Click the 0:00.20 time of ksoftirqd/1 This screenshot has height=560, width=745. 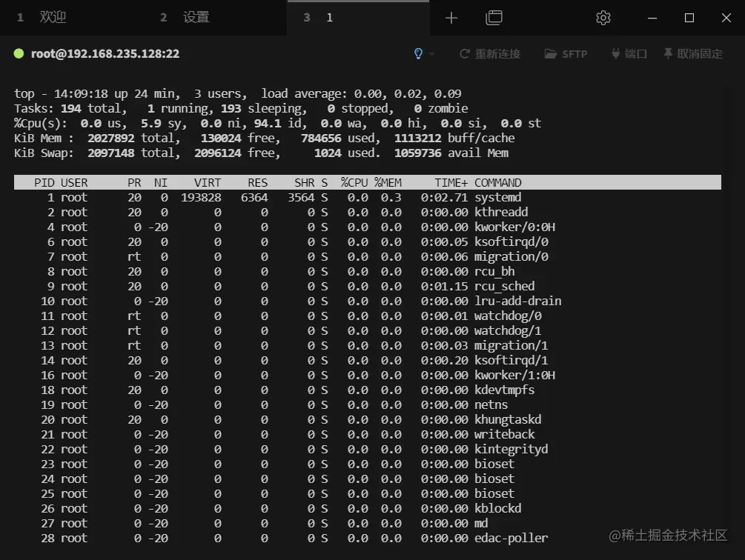pos(444,360)
